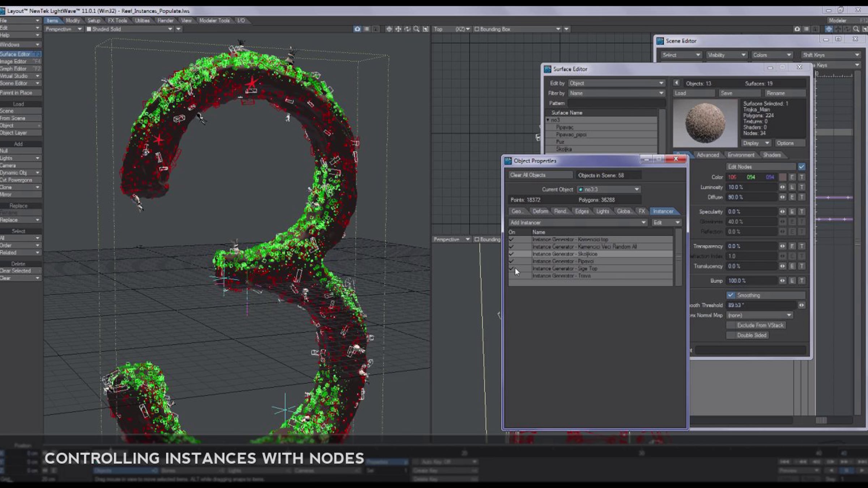
Task: Click the Diffuse envelope E button
Action: click(x=792, y=197)
